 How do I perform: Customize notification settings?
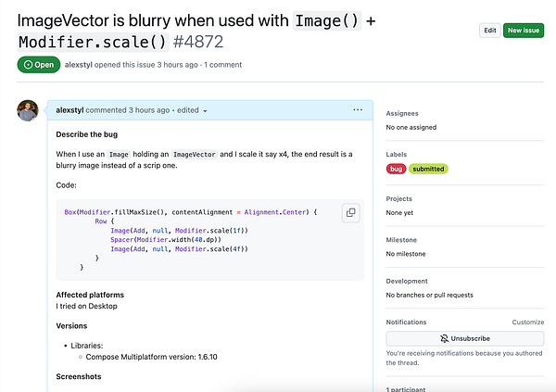(527, 322)
